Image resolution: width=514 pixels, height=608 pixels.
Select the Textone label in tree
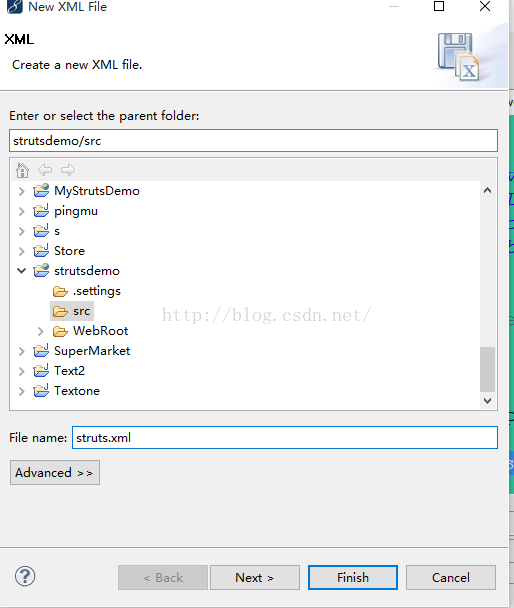pyautogui.click(x=77, y=391)
